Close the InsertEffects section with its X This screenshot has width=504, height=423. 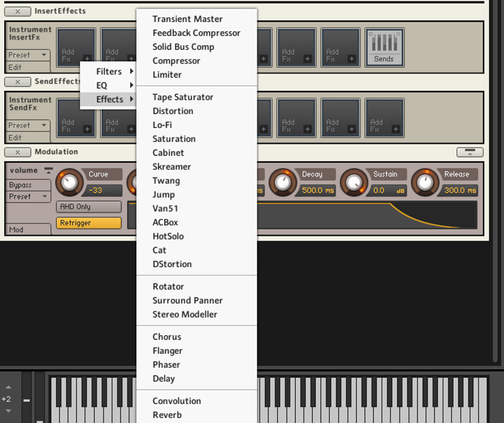point(18,12)
